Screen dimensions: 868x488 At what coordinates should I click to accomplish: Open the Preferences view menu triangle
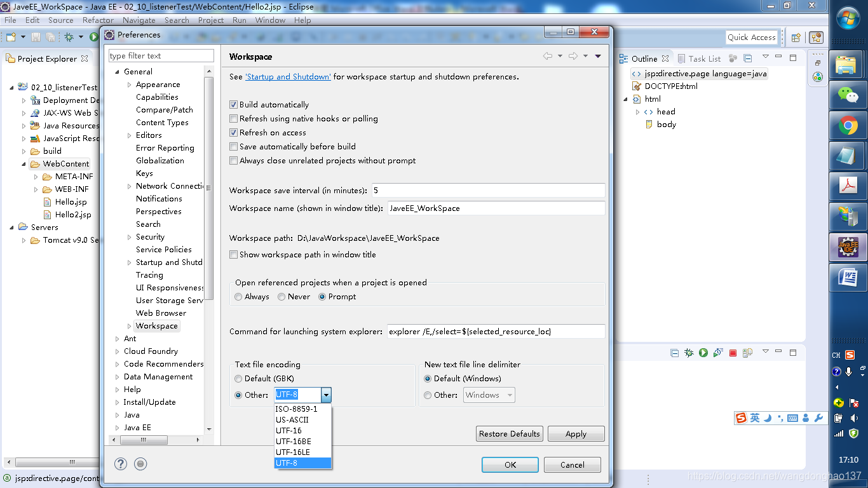[x=598, y=57]
